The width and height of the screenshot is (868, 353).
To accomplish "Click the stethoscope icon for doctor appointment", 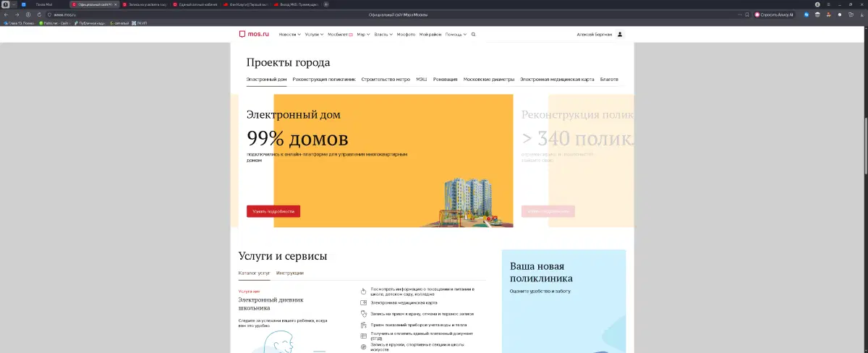I will pos(363,314).
